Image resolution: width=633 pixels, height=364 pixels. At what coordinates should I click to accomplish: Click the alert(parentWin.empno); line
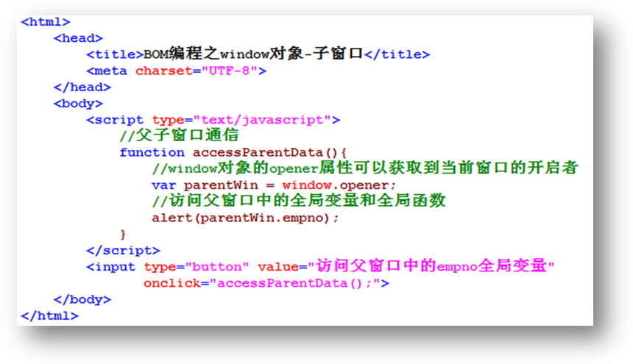coord(245,218)
